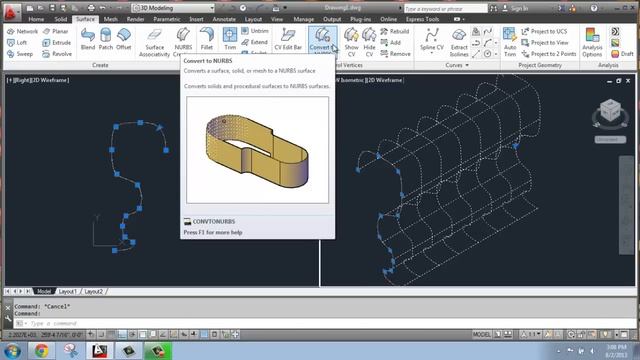Click the Fillet surface tool
The width and height of the screenshot is (640, 360).
point(207,39)
